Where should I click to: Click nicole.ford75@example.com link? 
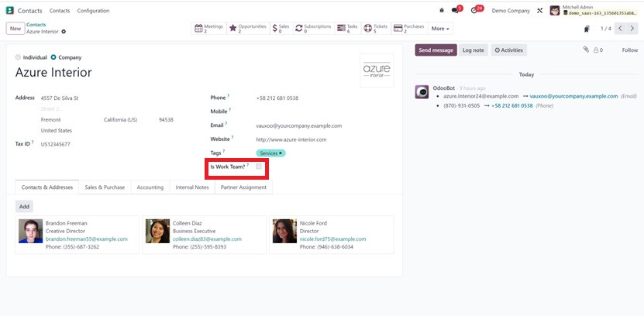(x=332, y=239)
